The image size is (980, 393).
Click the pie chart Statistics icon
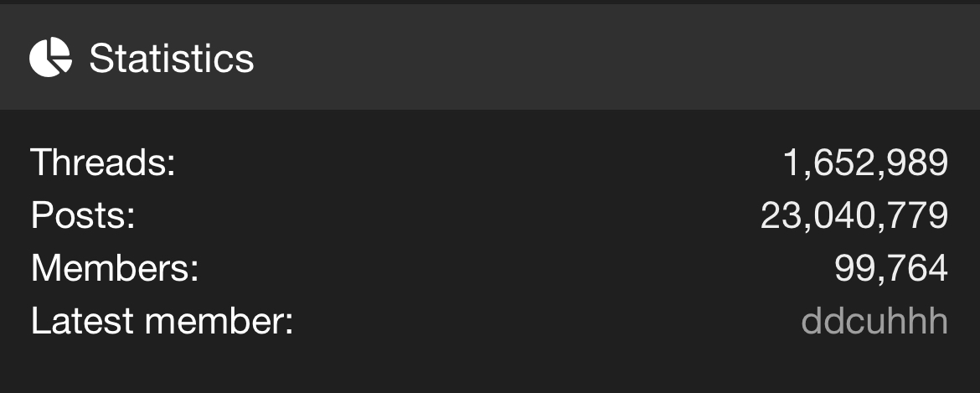click(50, 58)
